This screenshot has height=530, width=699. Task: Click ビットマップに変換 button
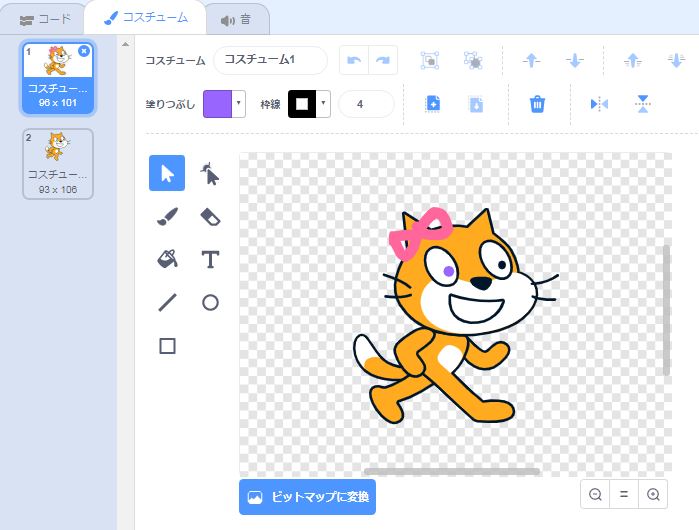307,497
